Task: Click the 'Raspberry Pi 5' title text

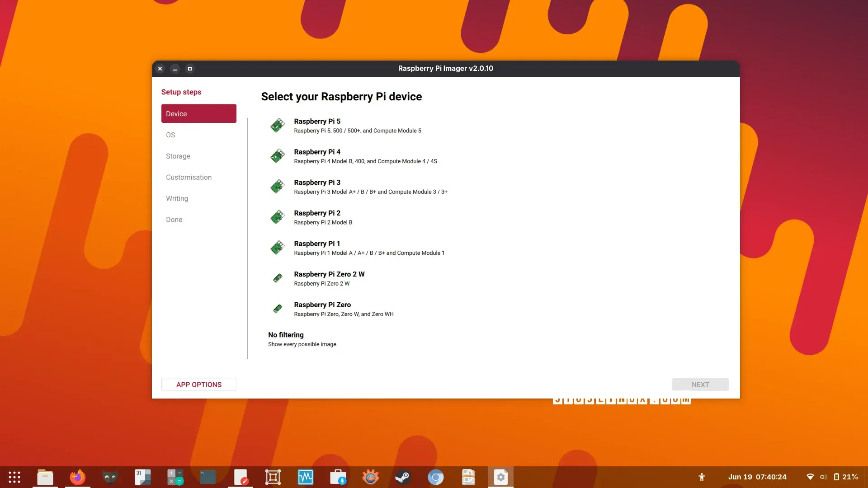Action: coord(317,122)
